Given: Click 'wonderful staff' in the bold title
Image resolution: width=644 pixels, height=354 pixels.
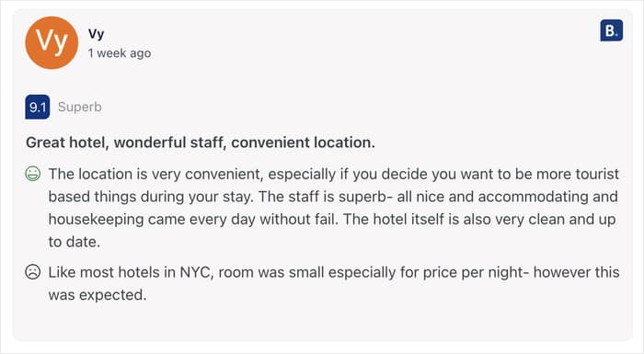Looking at the screenshot, I should [170, 143].
